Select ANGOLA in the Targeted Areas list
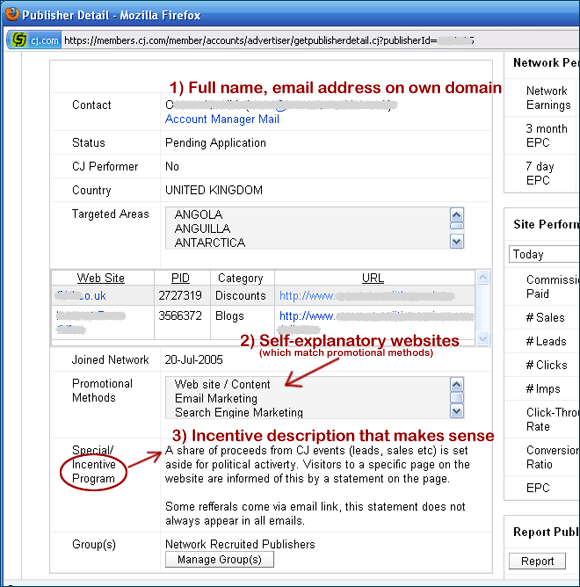The image size is (580, 587). pos(198,215)
